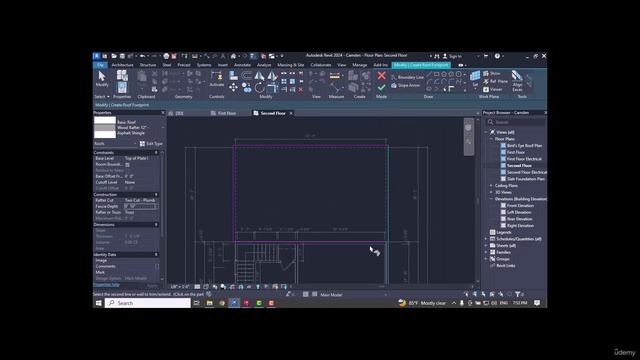This screenshot has height=360, width=640.
Task: Click the Open file icon in quick access toolbar
Action: [114, 56]
